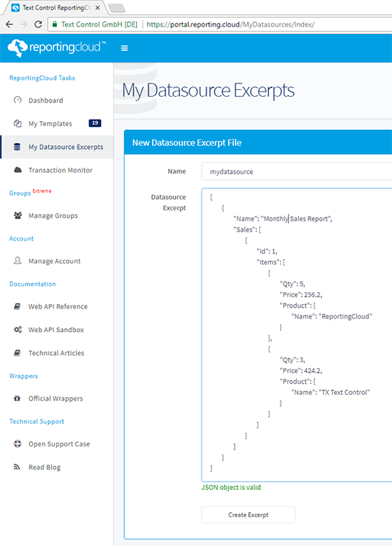This screenshot has width=392, height=546.
Task: Click the Monthly Sales Report JSON value
Action: coord(296,218)
